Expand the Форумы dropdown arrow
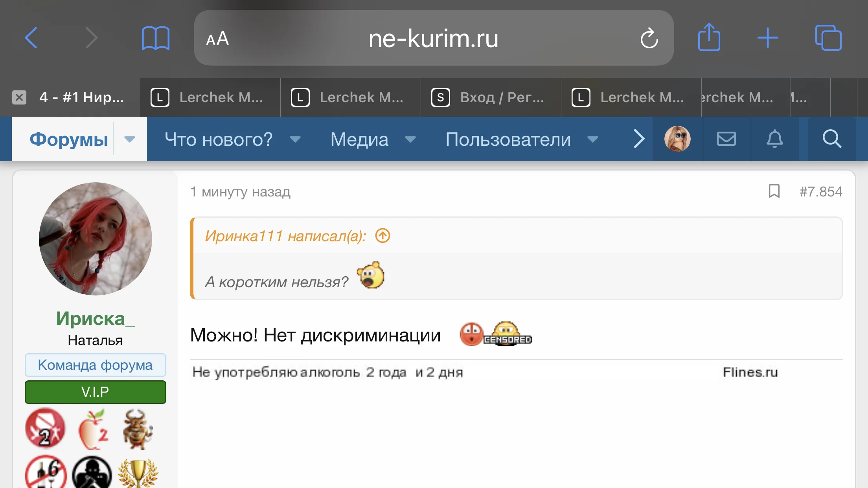Screen dimensions: 868x488 pos(130,139)
